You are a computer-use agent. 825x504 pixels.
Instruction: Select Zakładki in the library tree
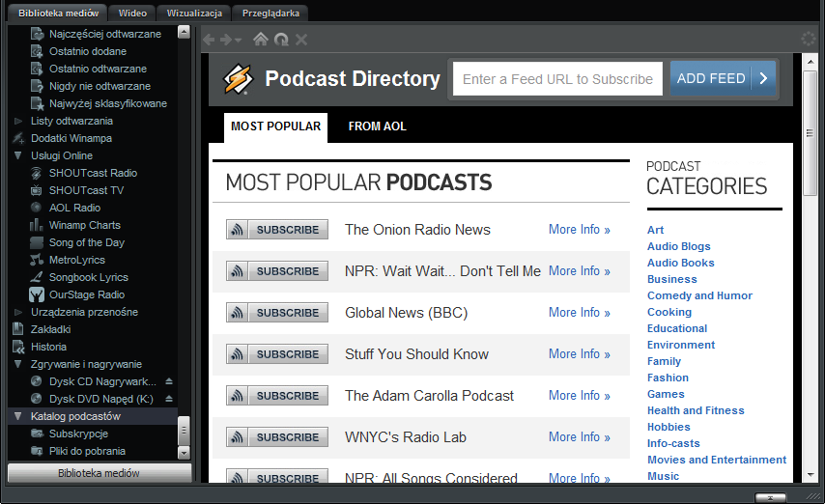pyautogui.click(x=50, y=329)
